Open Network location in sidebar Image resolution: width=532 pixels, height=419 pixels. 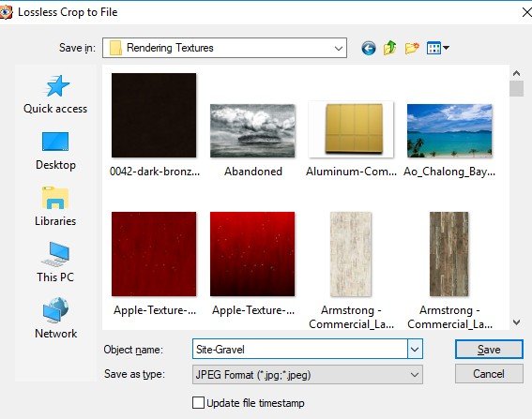[55, 319]
